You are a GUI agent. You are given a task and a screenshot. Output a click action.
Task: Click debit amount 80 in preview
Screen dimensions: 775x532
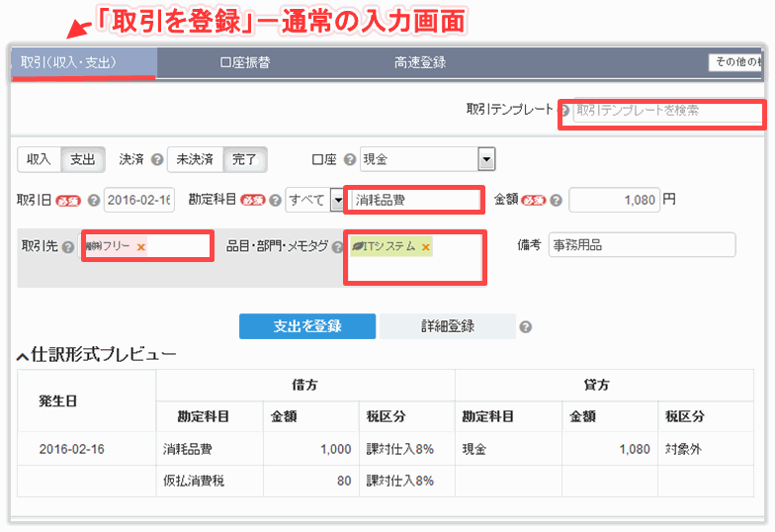pyautogui.click(x=344, y=481)
